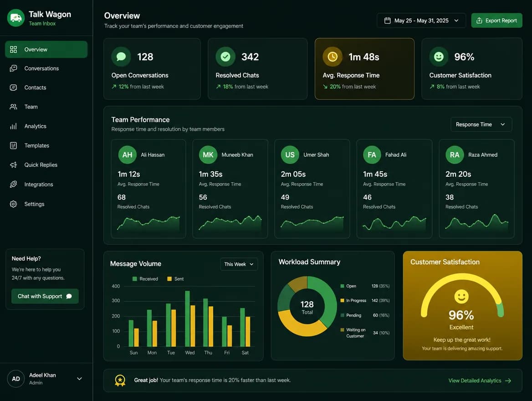Open Integrations from sidebar
The image size is (532, 401).
[46, 185]
